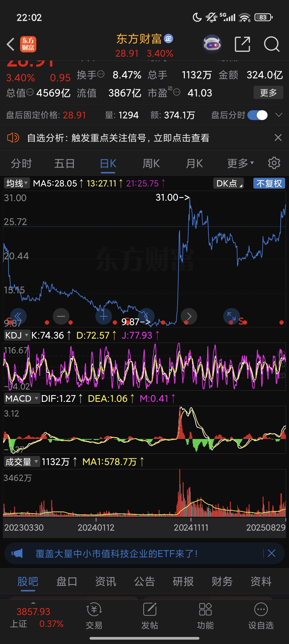Viewport: 289px width, 644px height.
Task: Switch to the 五日 tab
Action: point(65,164)
